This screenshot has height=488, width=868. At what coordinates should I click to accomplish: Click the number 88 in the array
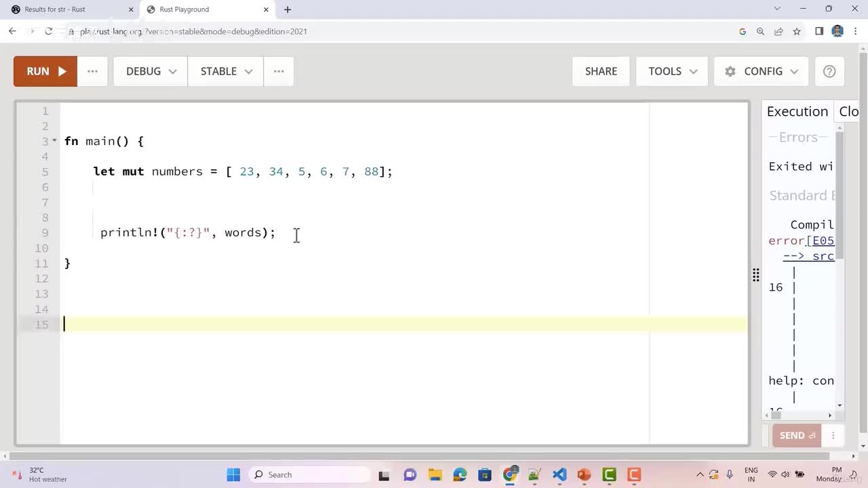coord(371,171)
